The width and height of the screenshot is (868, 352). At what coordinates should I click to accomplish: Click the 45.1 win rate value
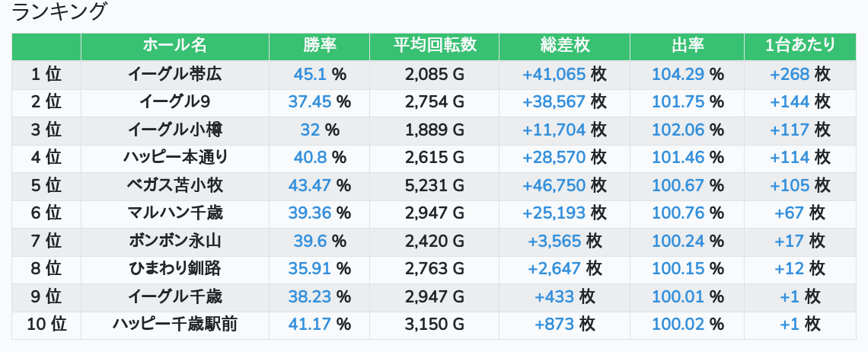click(310, 74)
